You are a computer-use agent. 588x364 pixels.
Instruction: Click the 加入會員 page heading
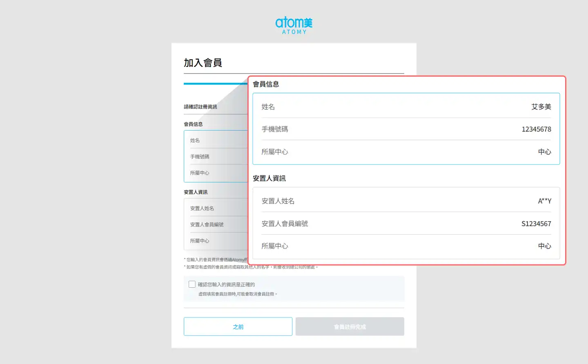pos(203,63)
